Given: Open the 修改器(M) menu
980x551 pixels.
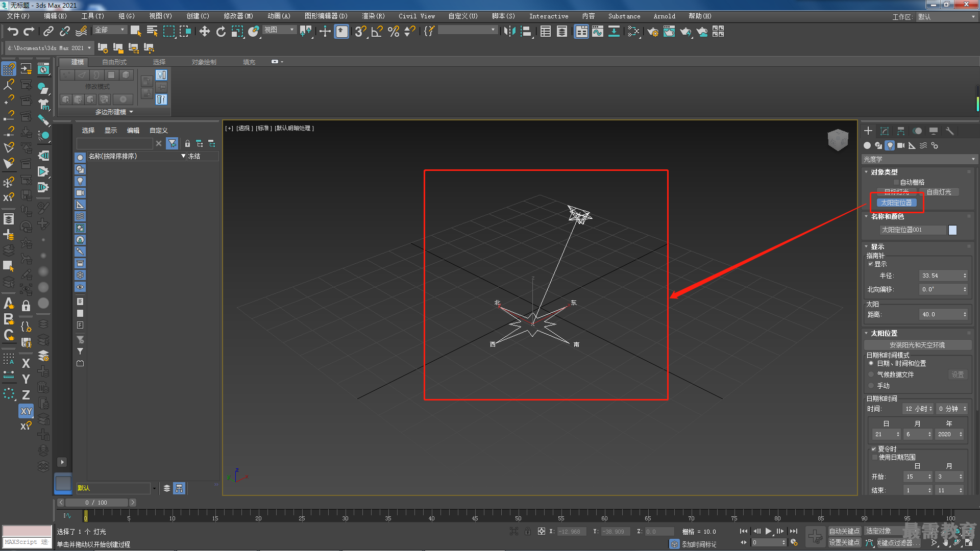Looking at the screenshot, I should pyautogui.click(x=238, y=16).
